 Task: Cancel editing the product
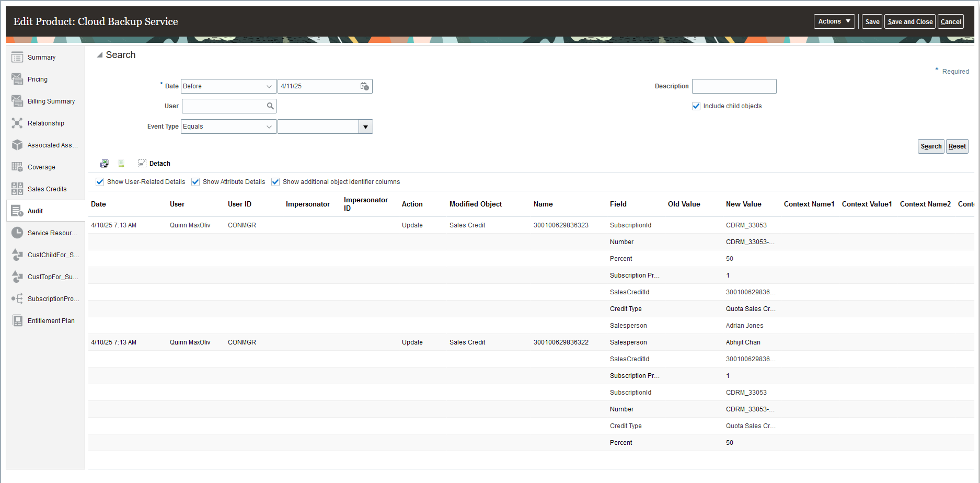[951, 21]
